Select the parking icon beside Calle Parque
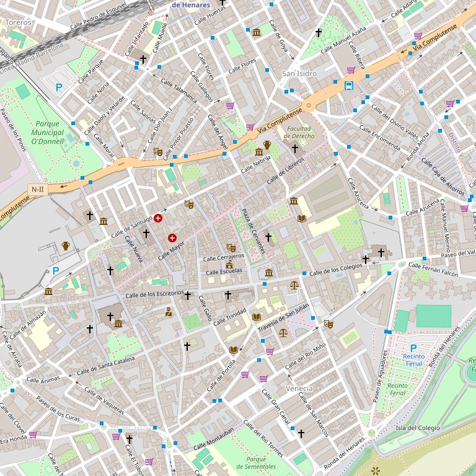 coord(59,88)
